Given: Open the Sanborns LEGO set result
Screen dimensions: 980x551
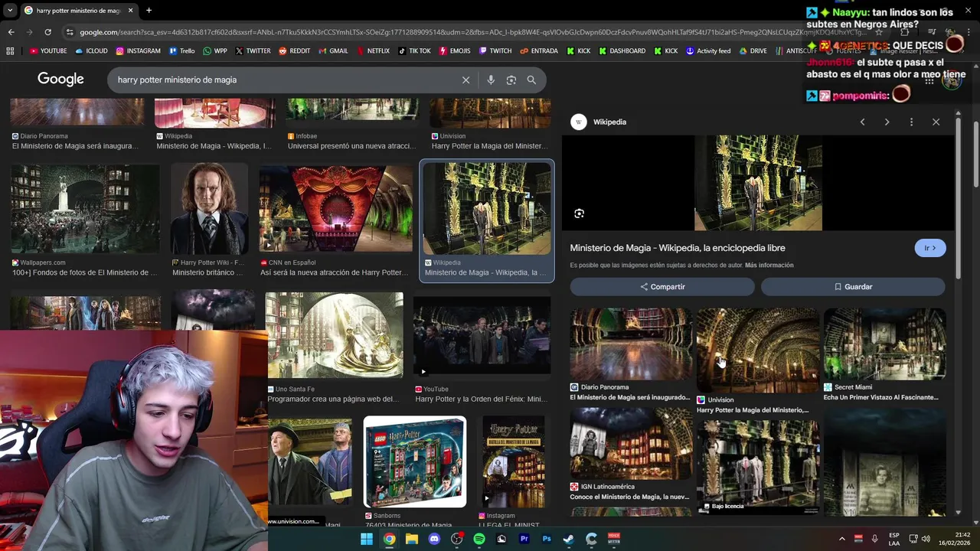Looking at the screenshot, I should (x=414, y=462).
